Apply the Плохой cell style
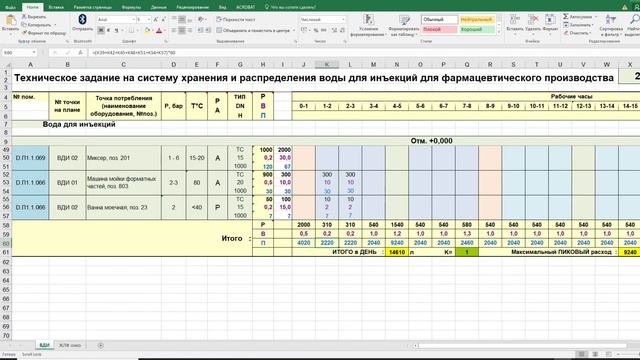The image size is (640, 360). (440, 29)
